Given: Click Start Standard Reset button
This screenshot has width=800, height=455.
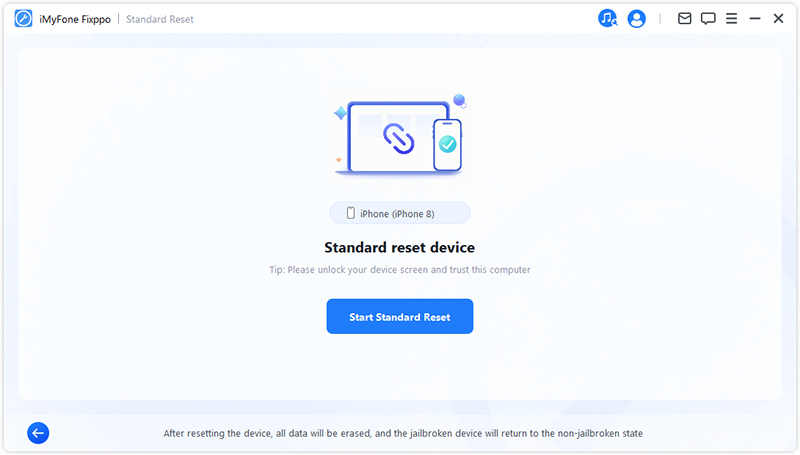Looking at the screenshot, I should (399, 316).
